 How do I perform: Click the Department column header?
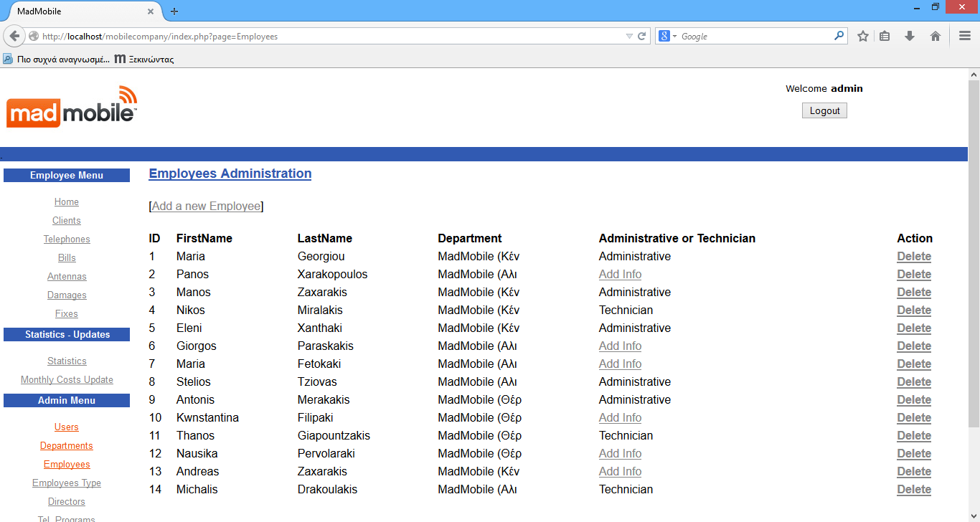pyautogui.click(x=470, y=239)
